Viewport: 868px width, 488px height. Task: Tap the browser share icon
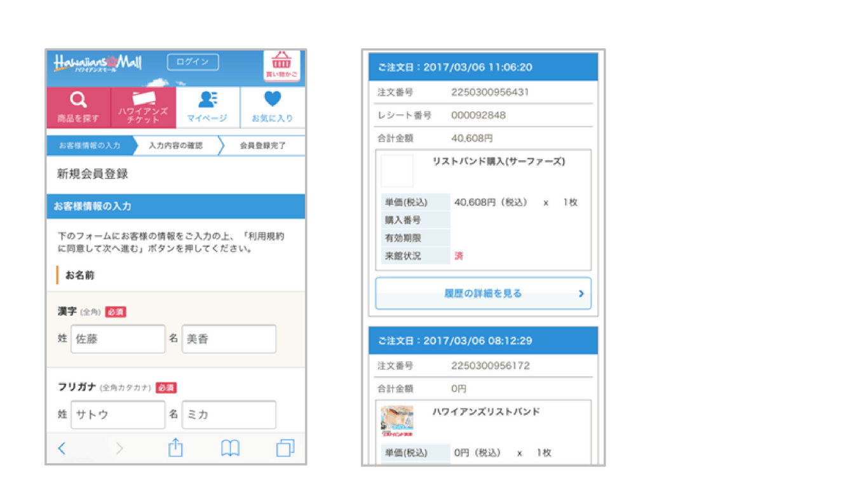[x=175, y=449]
